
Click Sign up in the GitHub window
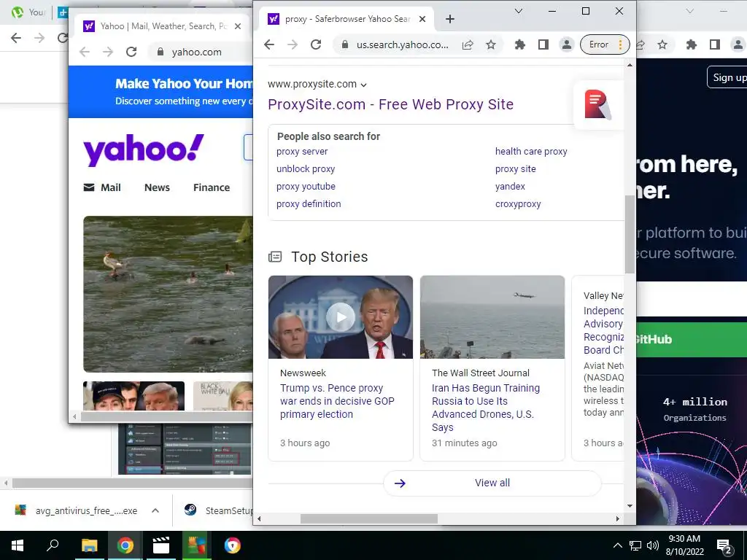click(x=728, y=77)
